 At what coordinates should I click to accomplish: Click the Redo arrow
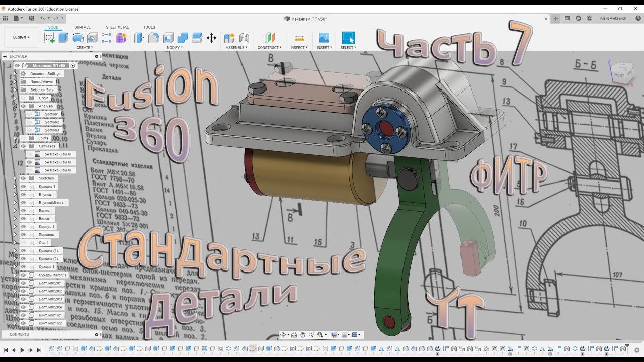coord(56,18)
